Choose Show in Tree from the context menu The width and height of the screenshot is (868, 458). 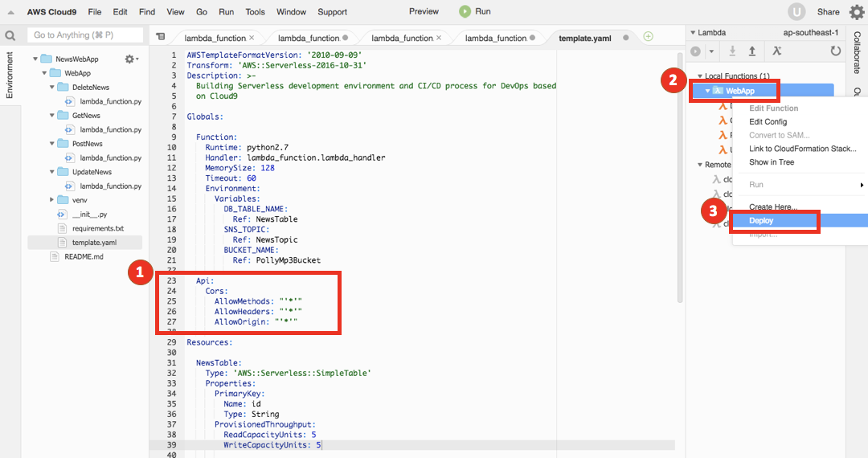pos(772,162)
